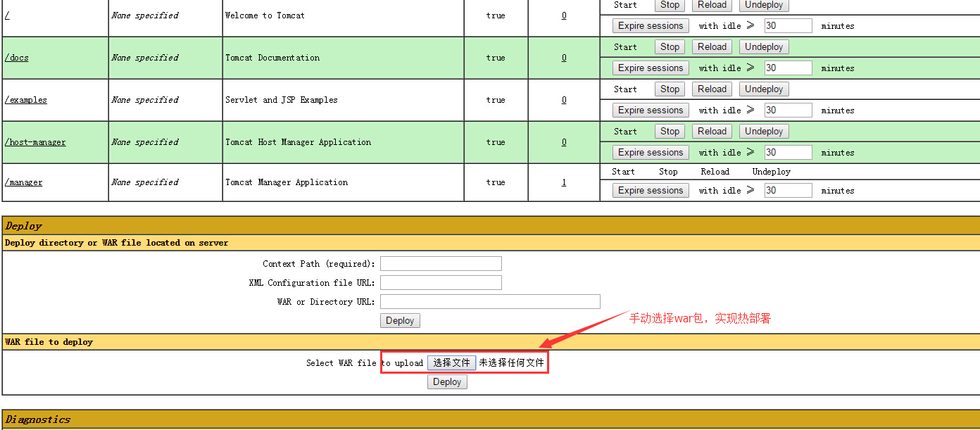Focus the idle minutes field for /examples
The width and height of the screenshot is (980, 430).
(x=788, y=110)
